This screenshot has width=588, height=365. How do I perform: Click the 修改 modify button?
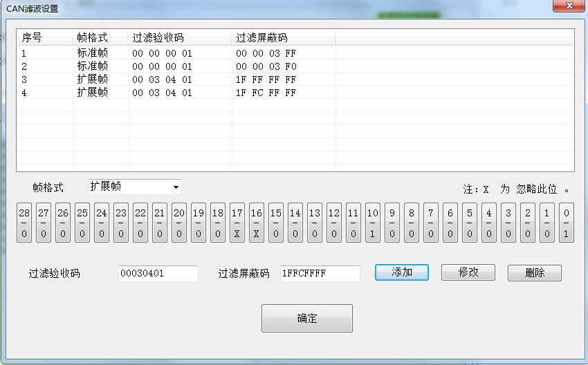click(468, 272)
